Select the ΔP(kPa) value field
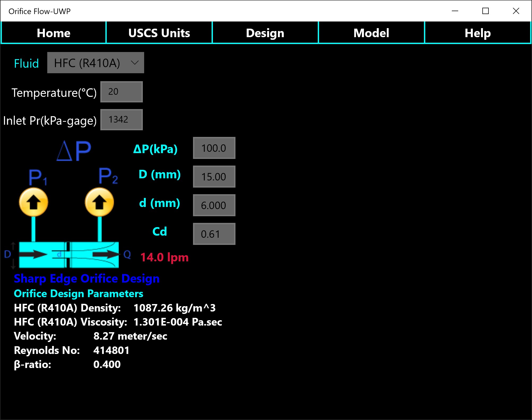The image size is (532, 420). coord(214,148)
